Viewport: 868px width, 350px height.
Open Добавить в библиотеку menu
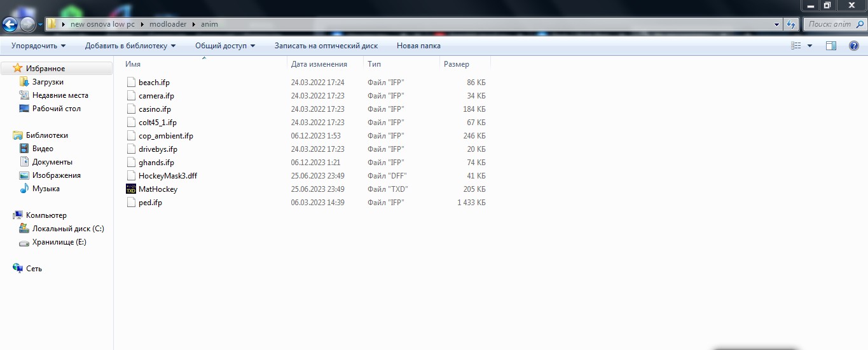(x=130, y=46)
